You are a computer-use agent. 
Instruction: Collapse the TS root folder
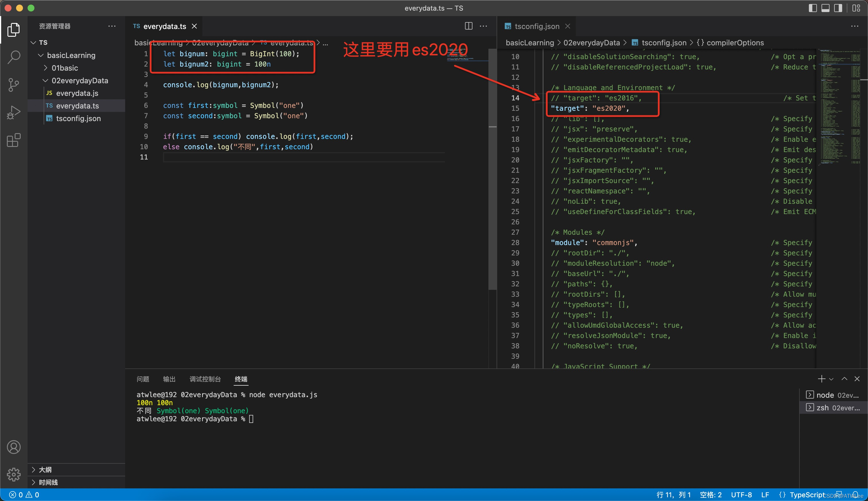(x=33, y=42)
